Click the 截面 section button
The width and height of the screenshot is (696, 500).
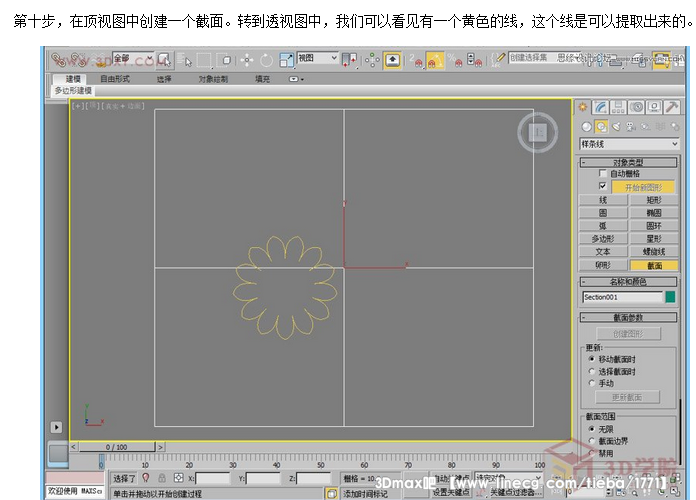click(x=654, y=265)
